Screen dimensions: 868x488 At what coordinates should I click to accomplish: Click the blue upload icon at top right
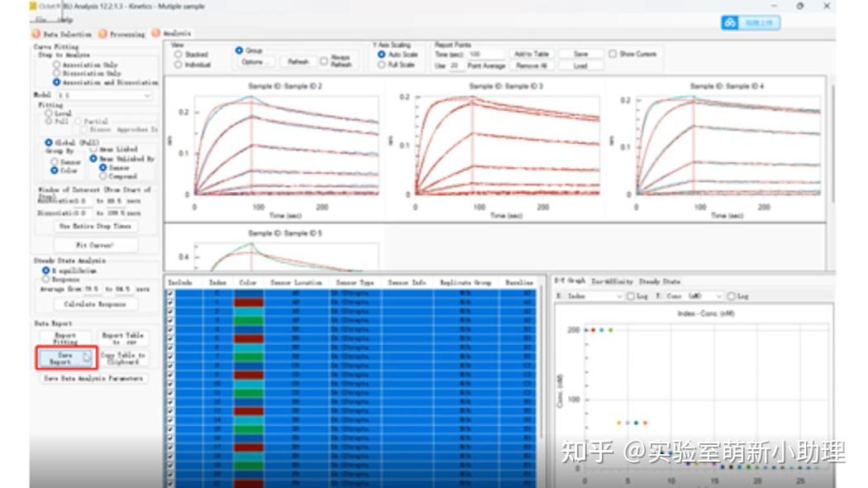pos(732,22)
